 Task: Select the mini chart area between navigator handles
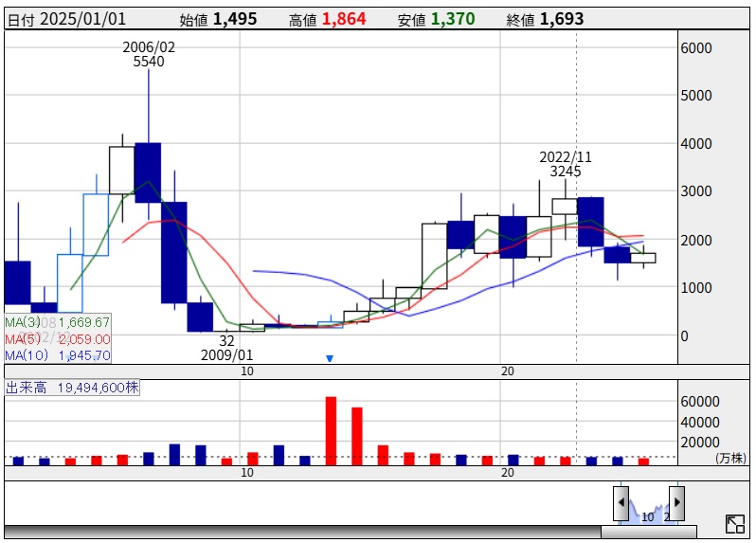[649, 507]
